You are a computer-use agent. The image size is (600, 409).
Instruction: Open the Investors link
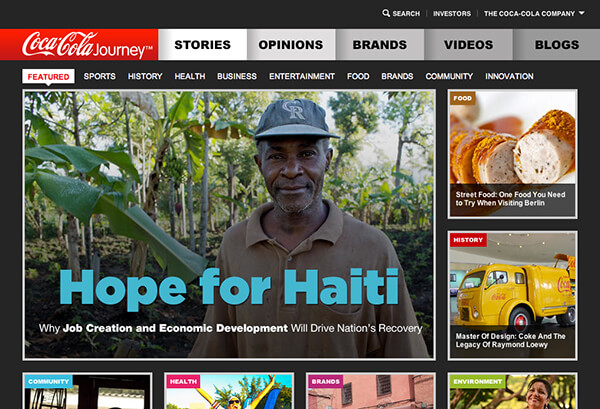pos(452,13)
